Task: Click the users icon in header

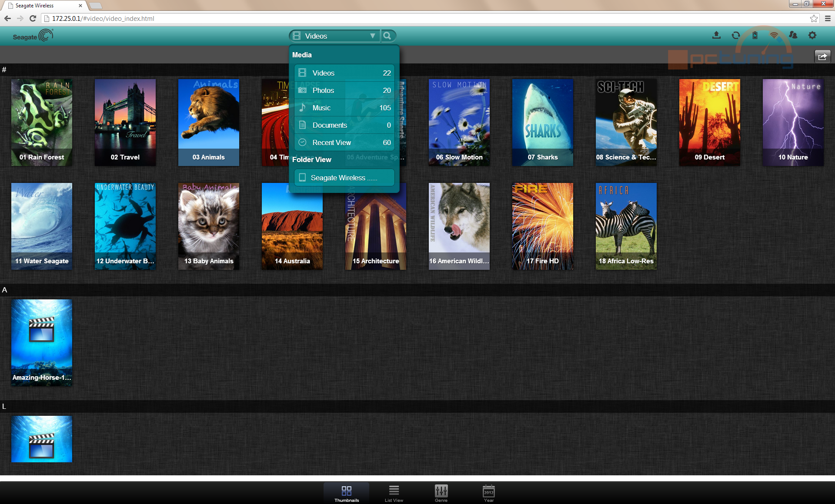Action: (793, 35)
